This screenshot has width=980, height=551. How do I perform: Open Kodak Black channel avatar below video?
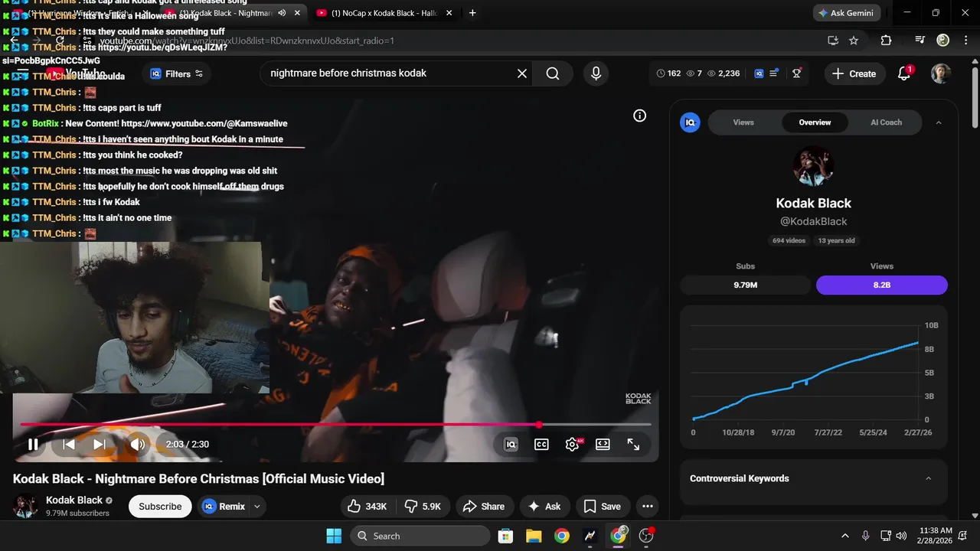(25, 506)
